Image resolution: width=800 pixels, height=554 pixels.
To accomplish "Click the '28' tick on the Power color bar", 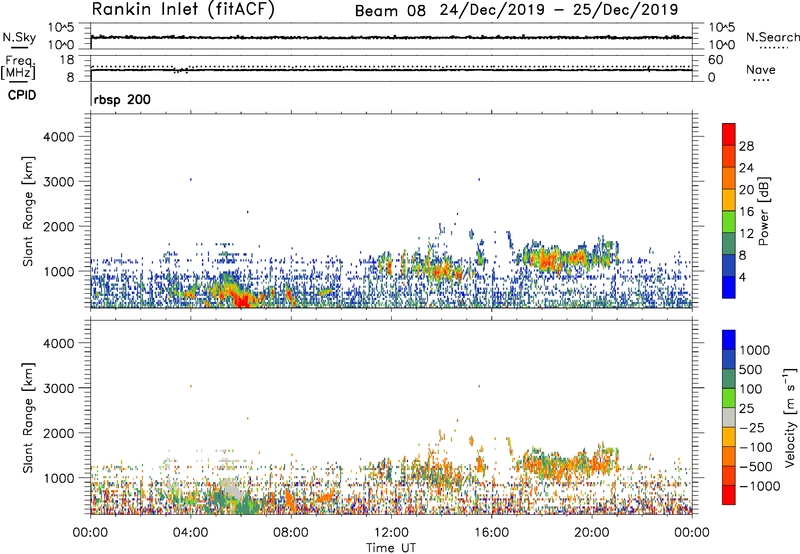I will (746, 146).
